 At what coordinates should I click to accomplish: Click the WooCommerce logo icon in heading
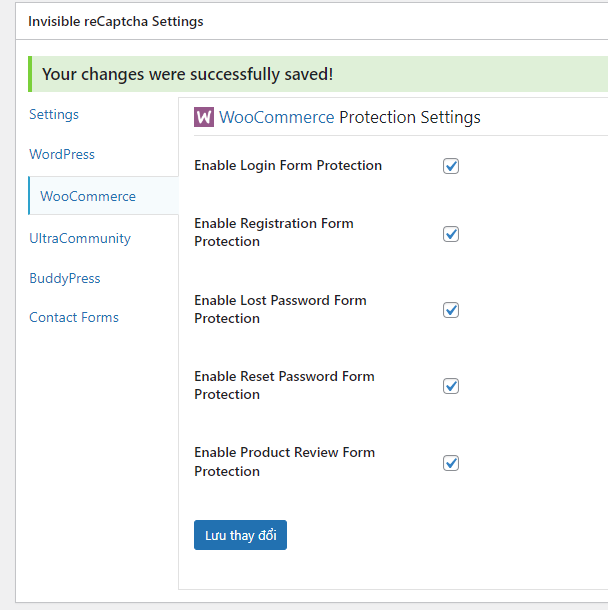204,117
